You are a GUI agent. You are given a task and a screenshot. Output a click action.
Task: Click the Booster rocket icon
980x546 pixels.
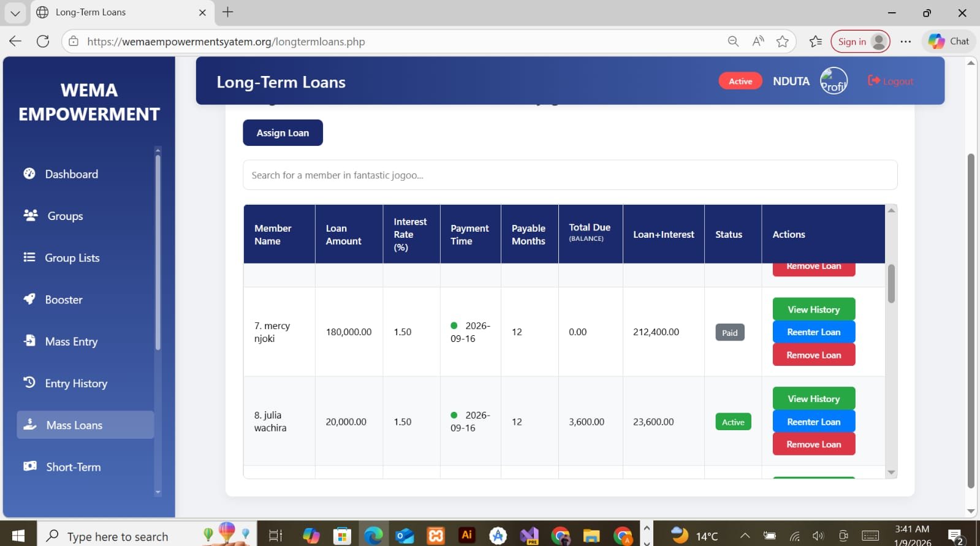point(29,299)
